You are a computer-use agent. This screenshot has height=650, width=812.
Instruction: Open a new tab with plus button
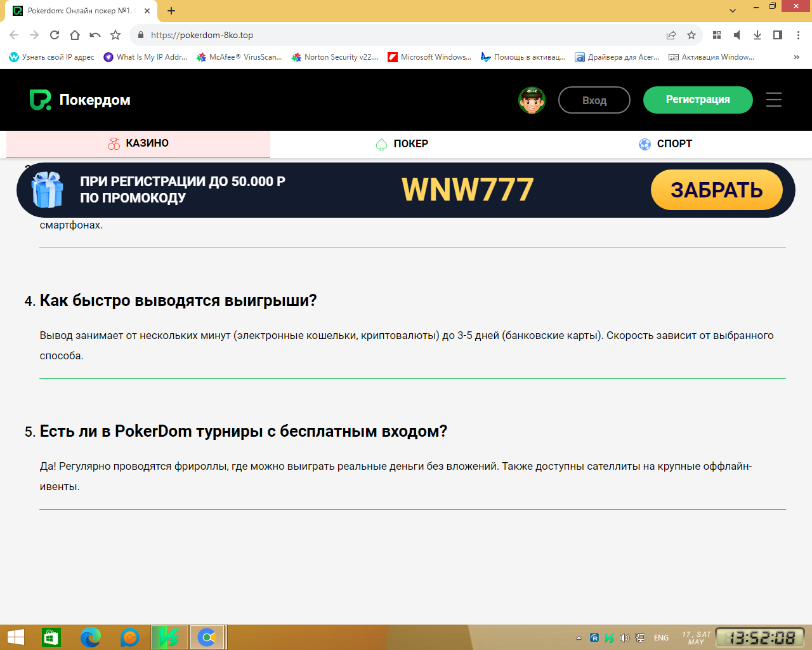click(171, 11)
